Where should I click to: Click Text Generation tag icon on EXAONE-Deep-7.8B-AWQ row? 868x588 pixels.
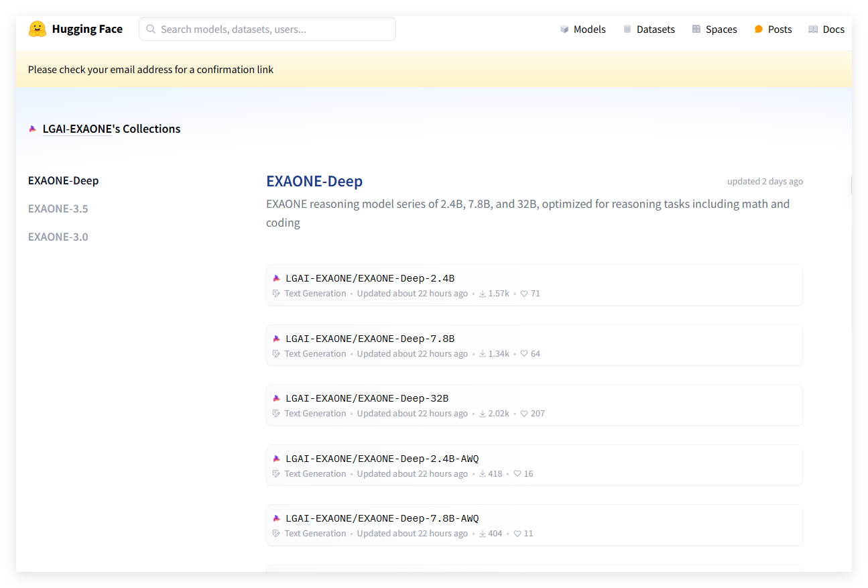coord(276,534)
